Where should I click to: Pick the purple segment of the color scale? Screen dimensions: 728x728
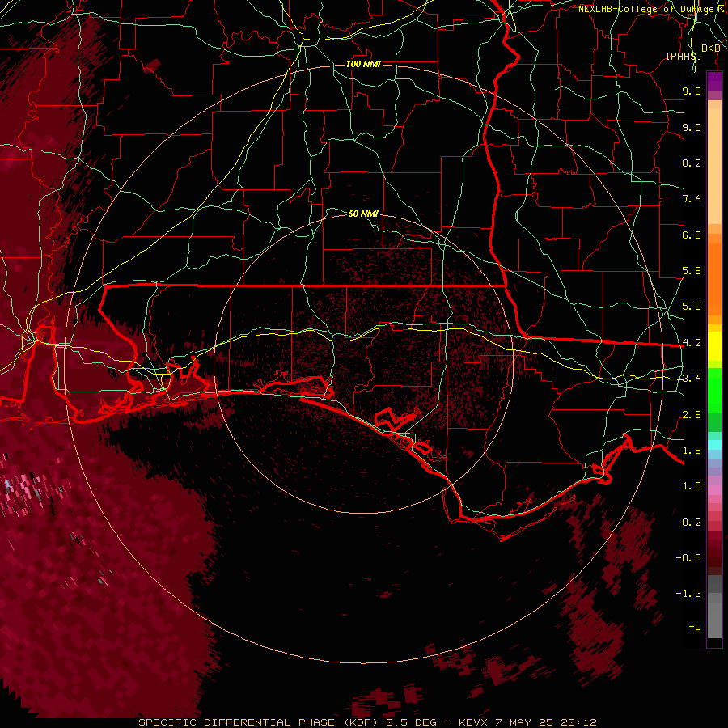tap(714, 81)
